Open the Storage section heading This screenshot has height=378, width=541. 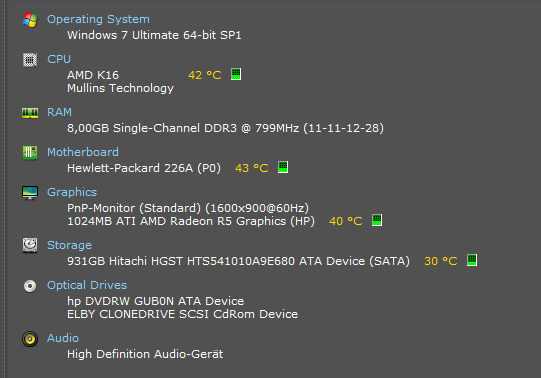click(69, 246)
